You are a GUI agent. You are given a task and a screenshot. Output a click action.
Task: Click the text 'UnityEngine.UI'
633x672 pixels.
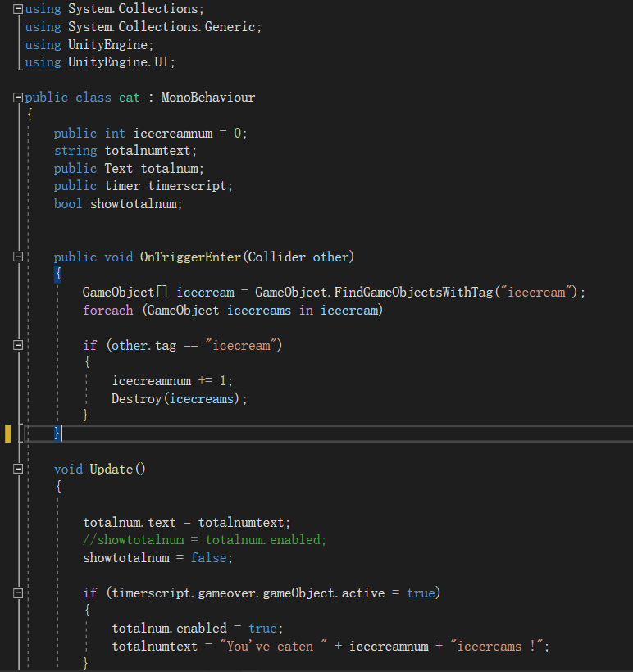[x=118, y=62]
